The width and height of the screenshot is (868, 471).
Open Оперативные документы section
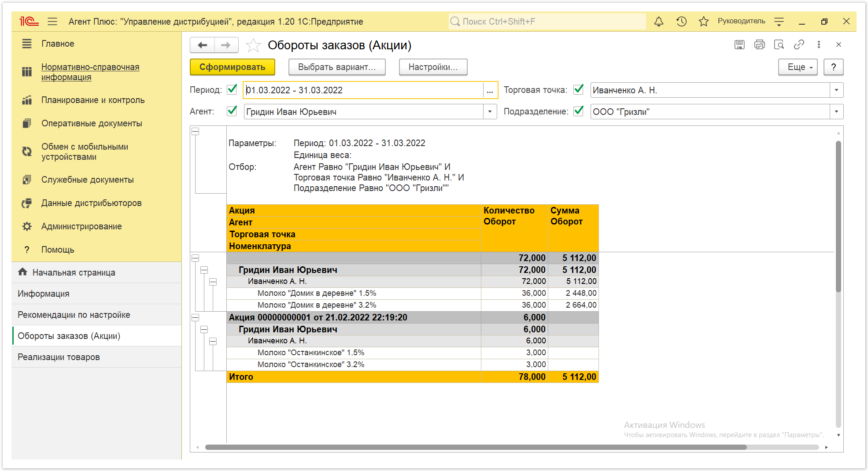[92, 123]
